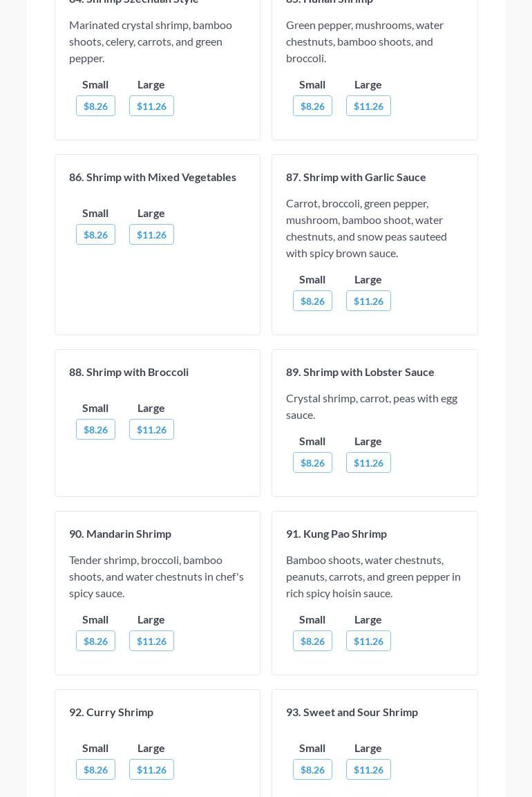Order Large Curry Shrimp for $11.26
Screen dimensions: 532x797
tap(151, 769)
